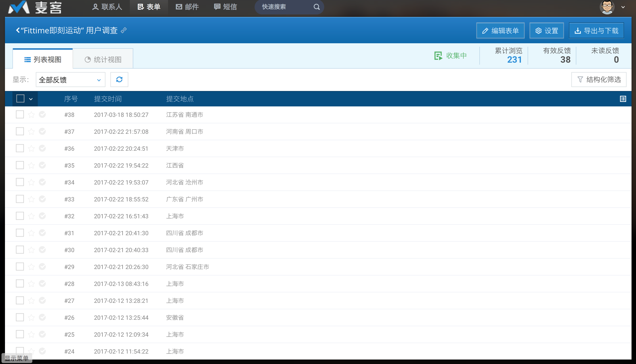
Task: Click 导出与下载 export button
Action: 596,31
